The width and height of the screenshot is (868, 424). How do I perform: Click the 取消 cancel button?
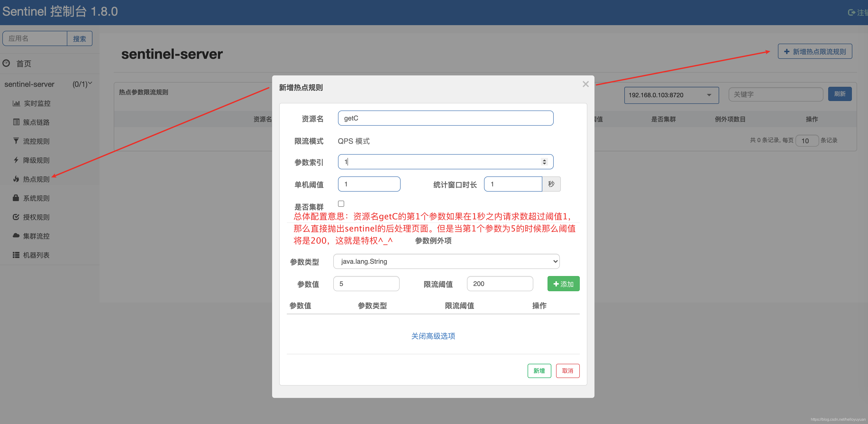[567, 371]
